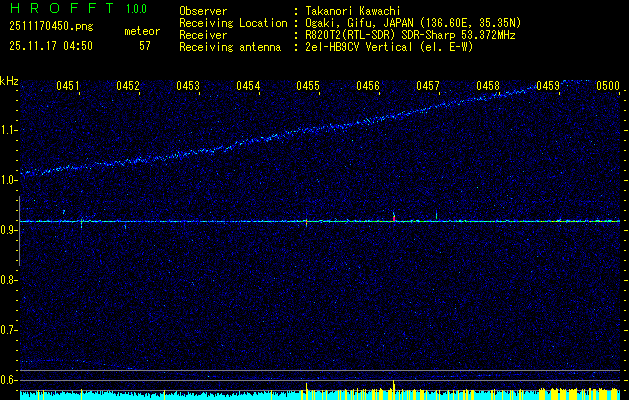Click the red meteor echo spike
The image size is (629, 400).
coord(394,216)
